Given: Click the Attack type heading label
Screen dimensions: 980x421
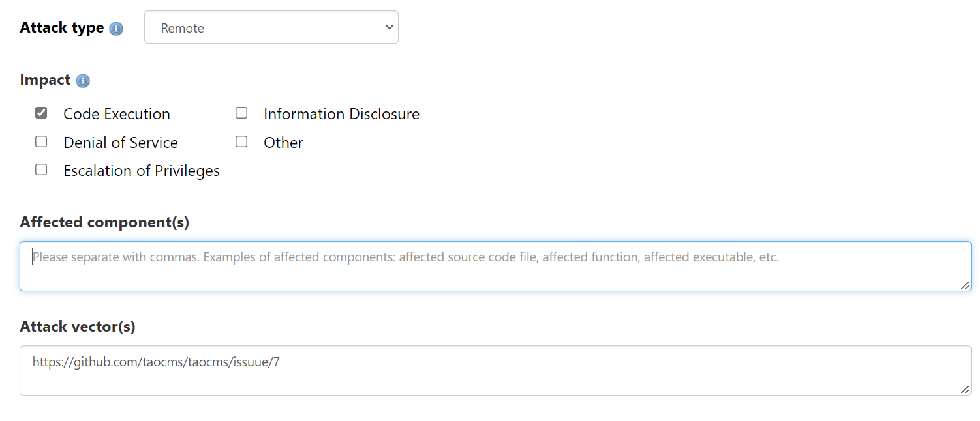Looking at the screenshot, I should (x=62, y=28).
